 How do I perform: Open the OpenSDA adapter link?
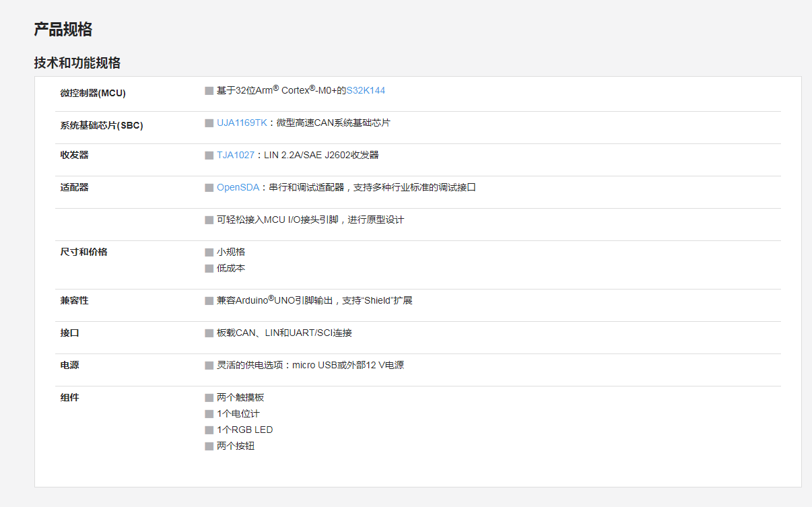(x=238, y=187)
